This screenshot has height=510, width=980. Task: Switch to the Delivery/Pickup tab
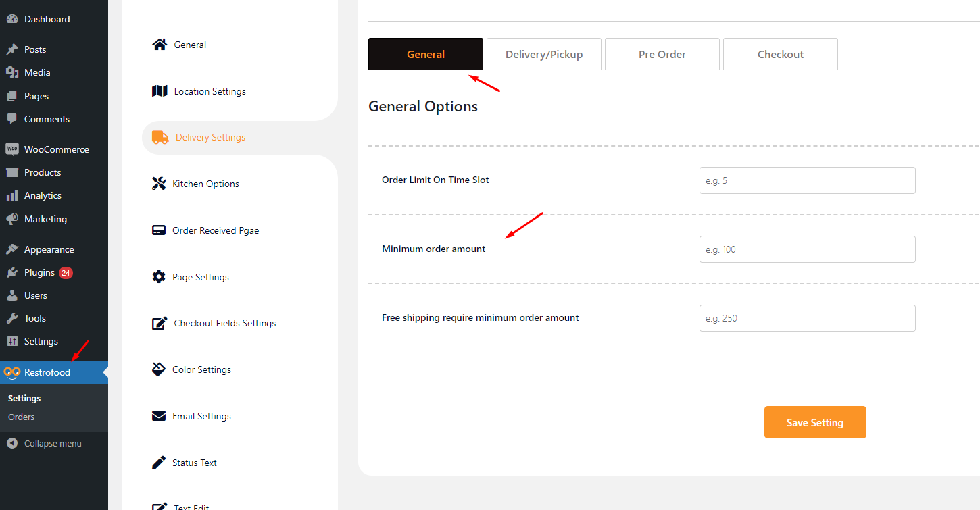[x=544, y=54]
